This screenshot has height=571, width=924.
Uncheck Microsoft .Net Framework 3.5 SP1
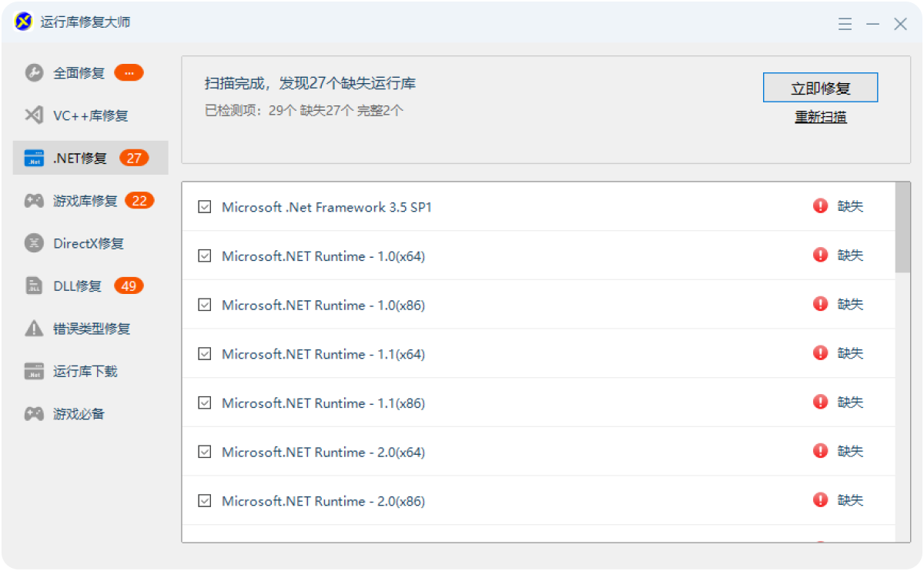205,207
